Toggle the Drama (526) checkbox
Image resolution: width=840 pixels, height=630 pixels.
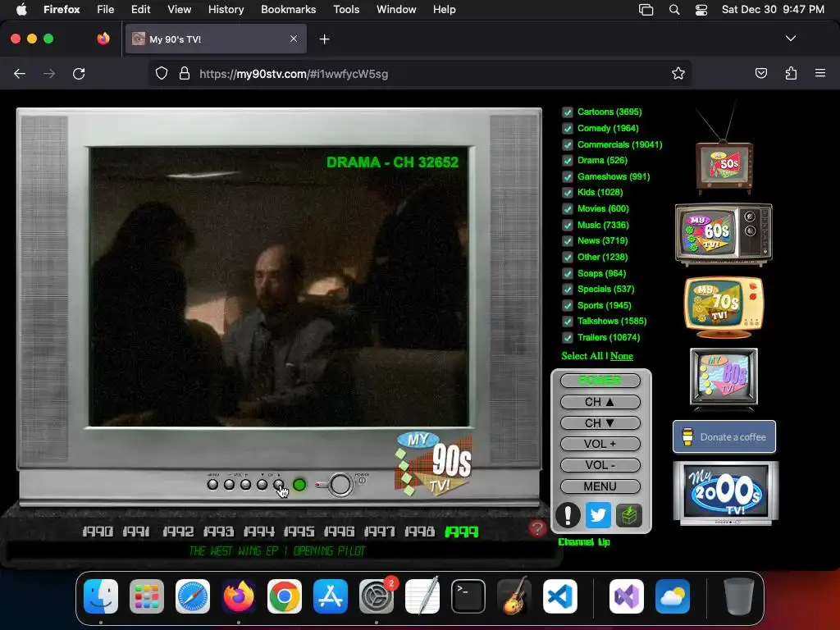[x=568, y=161]
